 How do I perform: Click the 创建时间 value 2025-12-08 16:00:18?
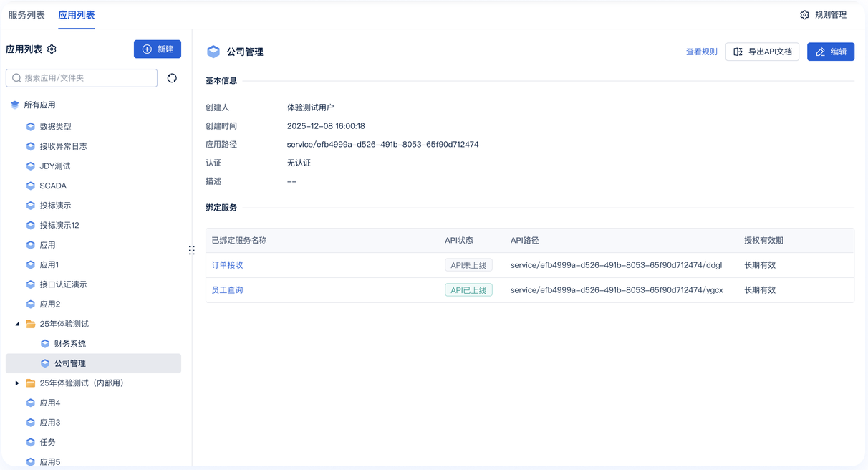[326, 126]
